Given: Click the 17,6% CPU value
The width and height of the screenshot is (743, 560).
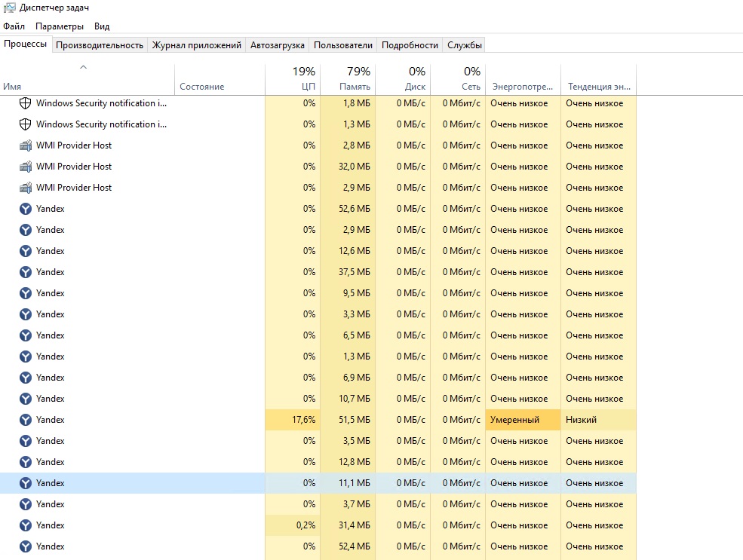Looking at the screenshot, I should point(303,420).
